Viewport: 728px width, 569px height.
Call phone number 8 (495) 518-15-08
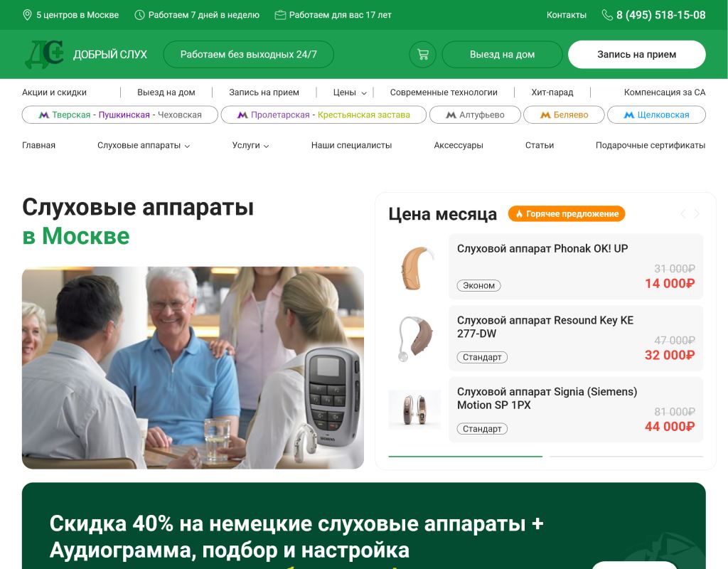(660, 15)
